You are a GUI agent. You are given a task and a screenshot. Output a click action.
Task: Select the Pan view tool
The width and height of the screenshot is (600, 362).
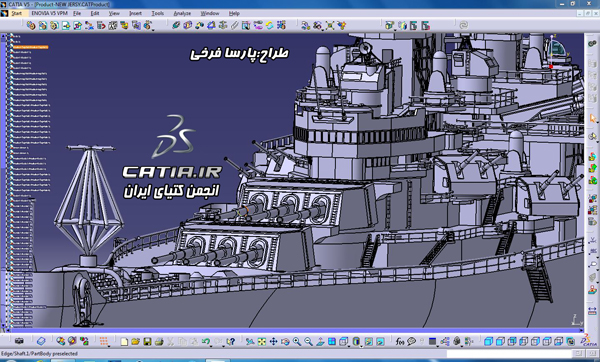tap(274, 341)
